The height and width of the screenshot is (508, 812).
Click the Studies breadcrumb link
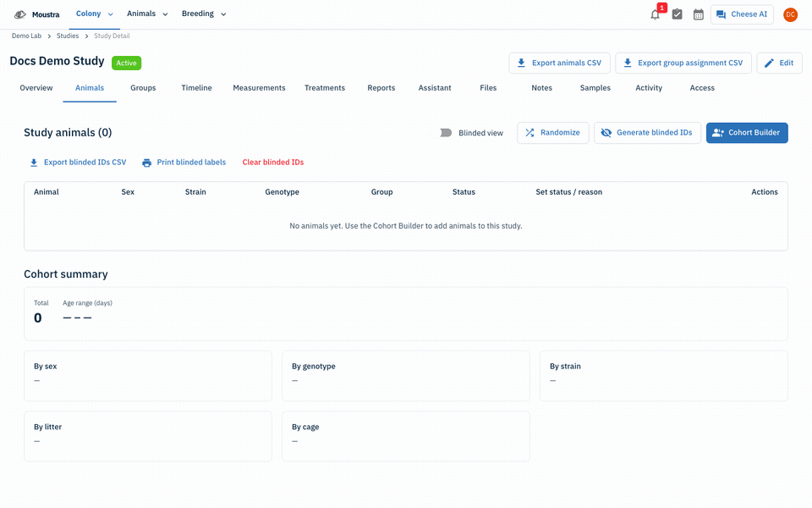pyautogui.click(x=68, y=36)
